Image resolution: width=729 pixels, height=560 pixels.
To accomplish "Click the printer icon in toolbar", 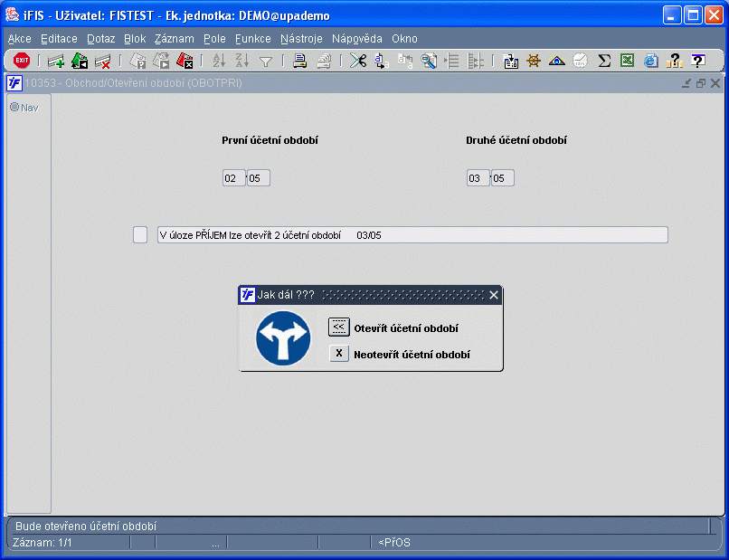I will coord(300,61).
